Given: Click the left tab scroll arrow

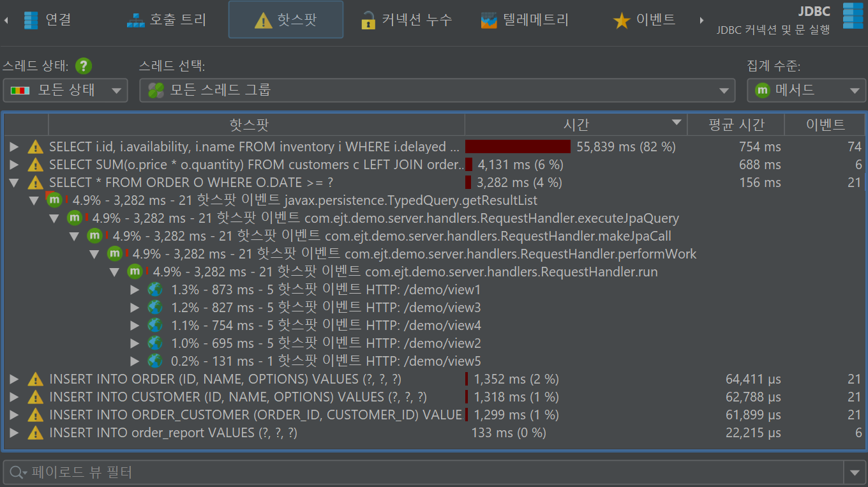Looking at the screenshot, I should (x=6, y=20).
